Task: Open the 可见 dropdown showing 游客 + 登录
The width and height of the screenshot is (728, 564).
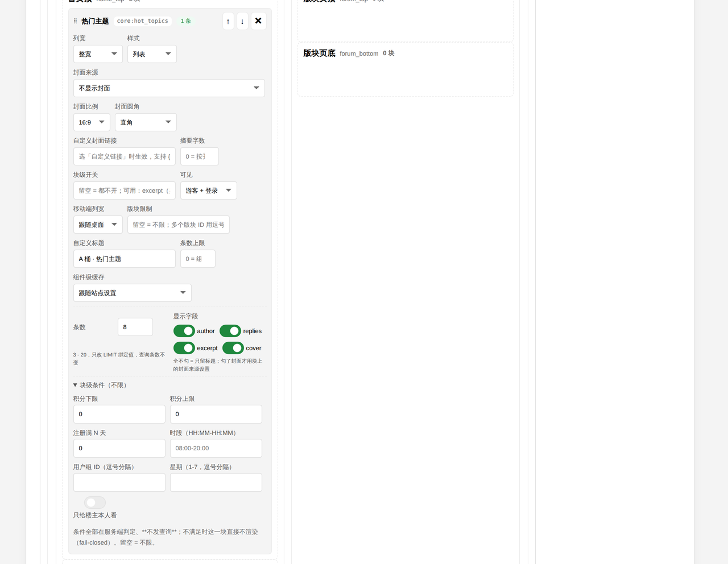Action: [209, 190]
